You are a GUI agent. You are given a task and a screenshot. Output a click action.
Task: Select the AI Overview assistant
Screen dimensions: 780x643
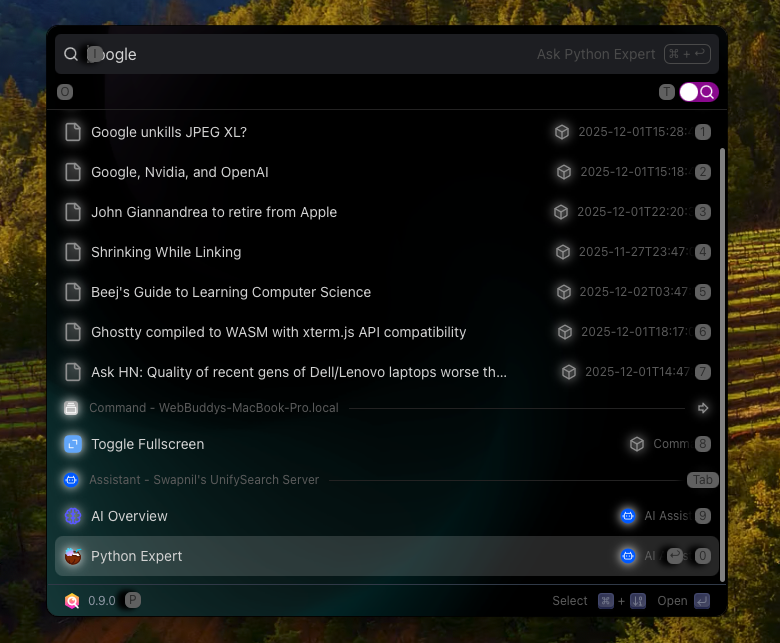coord(387,516)
